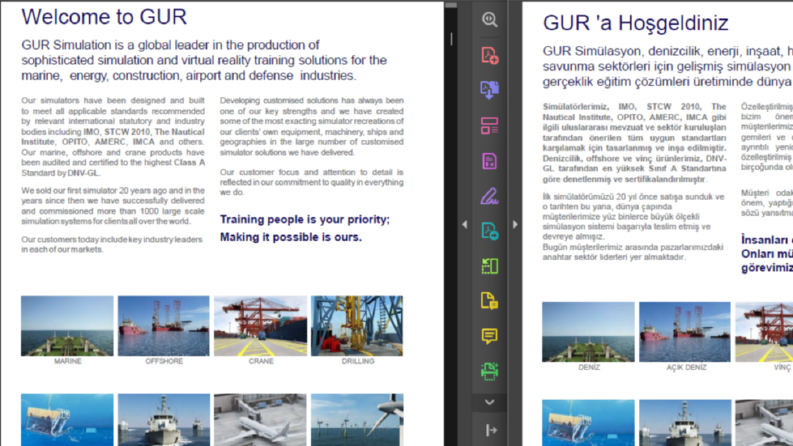The image size is (793, 446).
Task: Click the airplane image in English document
Action: click(x=260, y=420)
